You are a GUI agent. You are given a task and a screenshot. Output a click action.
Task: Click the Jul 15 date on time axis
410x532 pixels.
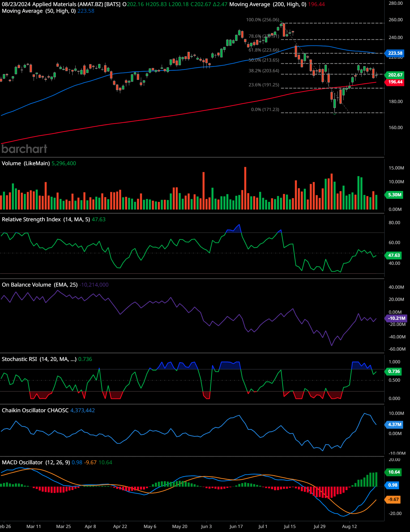coord(290,526)
